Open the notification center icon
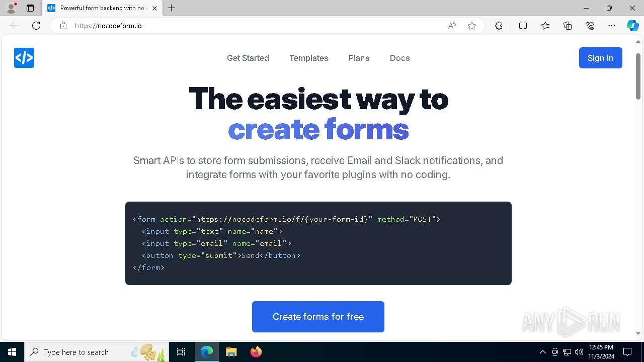The image size is (644, 362). click(627, 352)
